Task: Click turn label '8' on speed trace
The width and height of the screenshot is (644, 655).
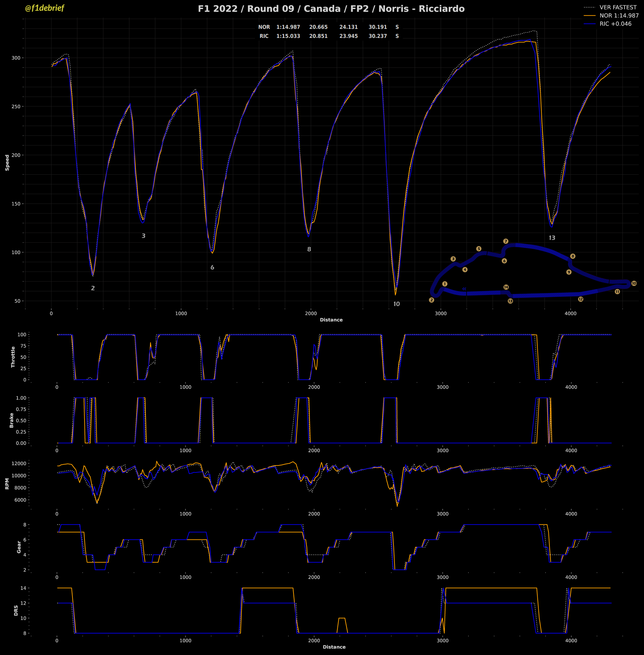Action: coord(309,249)
